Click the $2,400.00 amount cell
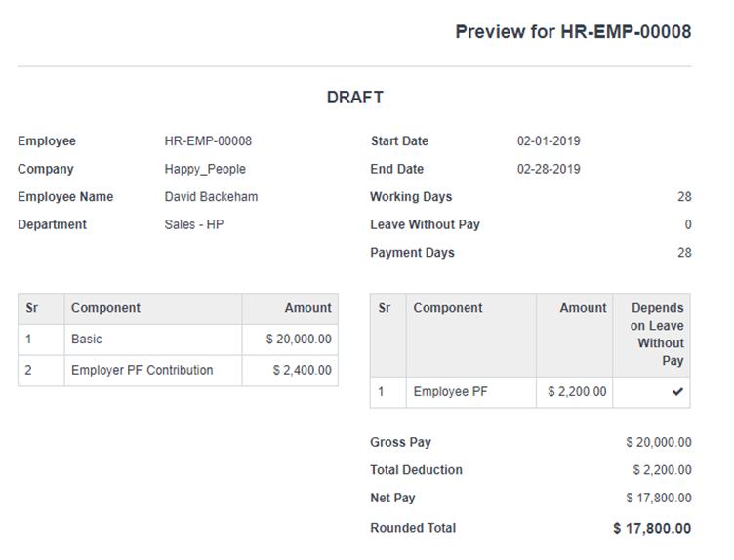 [302, 371]
